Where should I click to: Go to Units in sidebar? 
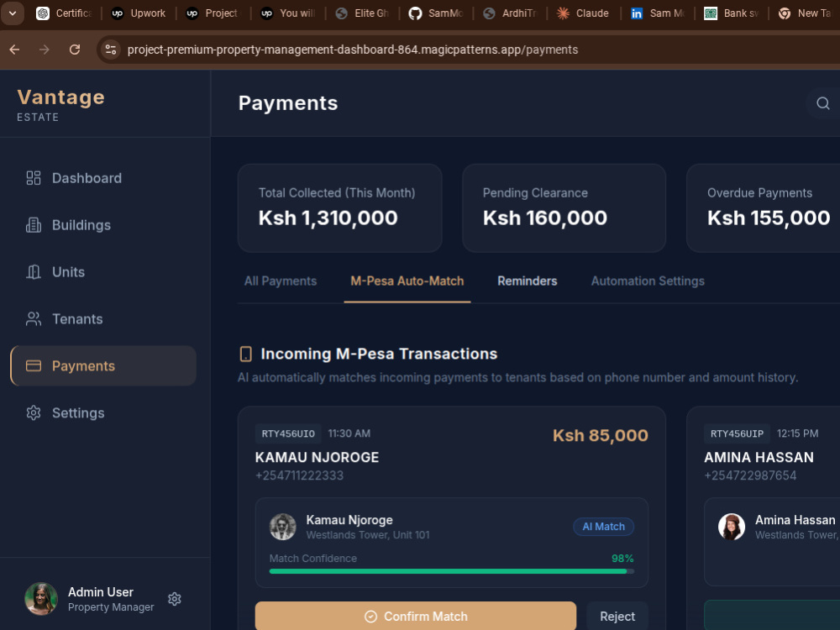point(69,272)
